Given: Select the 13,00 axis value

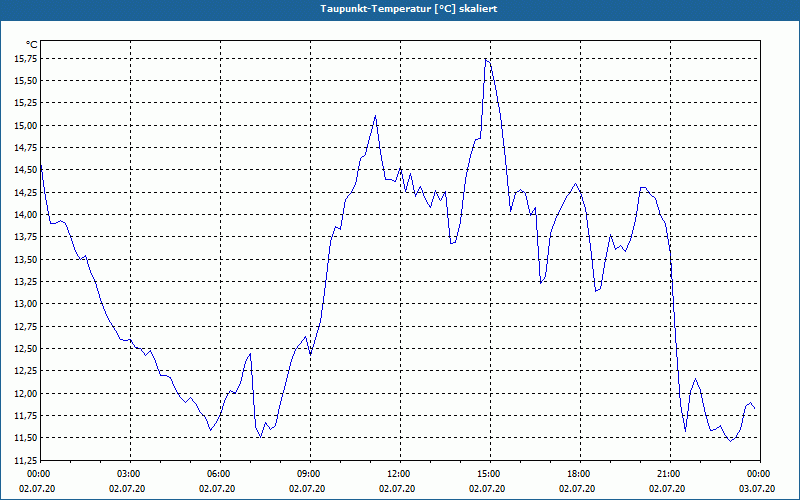Looking at the screenshot, I should pos(27,304).
